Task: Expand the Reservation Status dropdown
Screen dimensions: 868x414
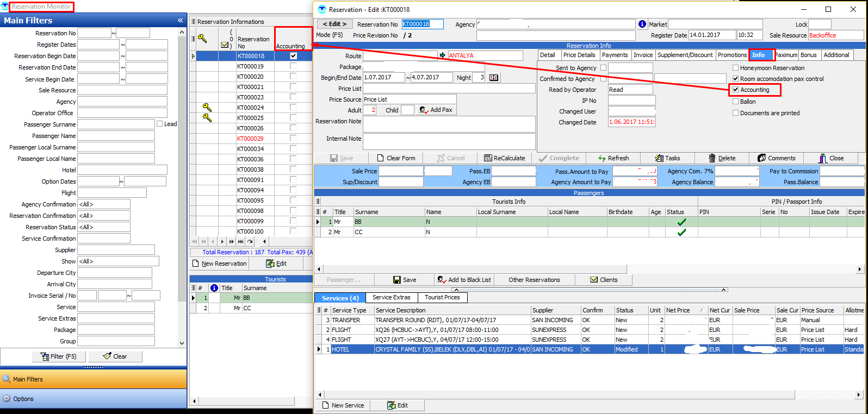Action: 103,227
